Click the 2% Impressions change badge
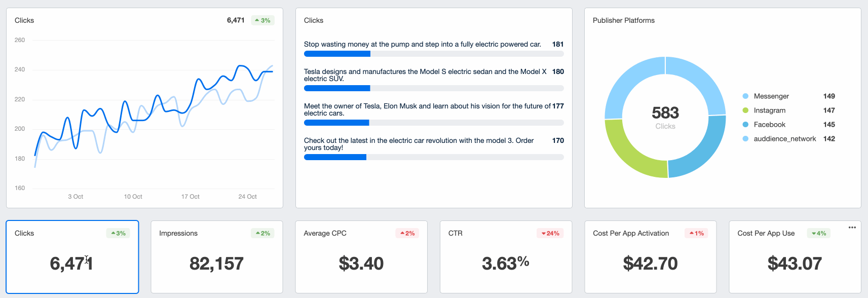The height and width of the screenshot is (298, 868). (262, 233)
